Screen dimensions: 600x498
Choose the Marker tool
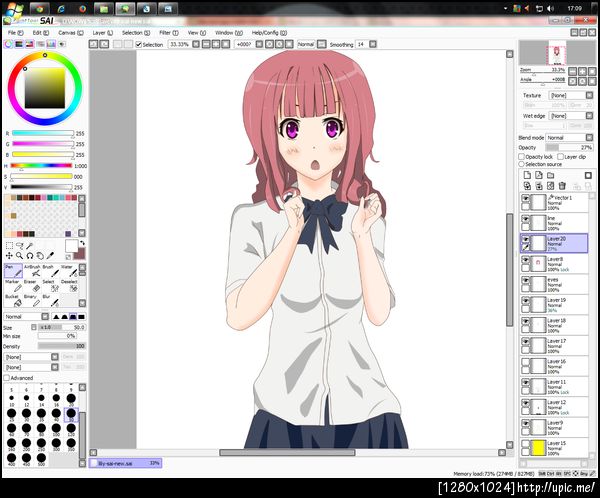point(13,286)
